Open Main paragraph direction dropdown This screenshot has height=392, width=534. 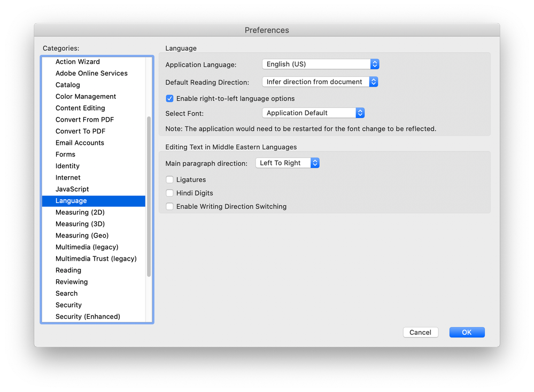(287, 163)
